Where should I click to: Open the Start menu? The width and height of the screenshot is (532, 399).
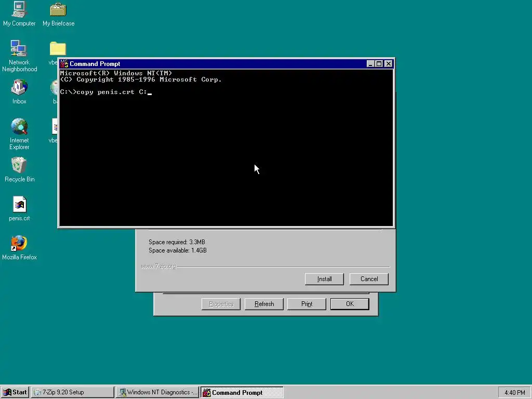(x=15, y=392)
